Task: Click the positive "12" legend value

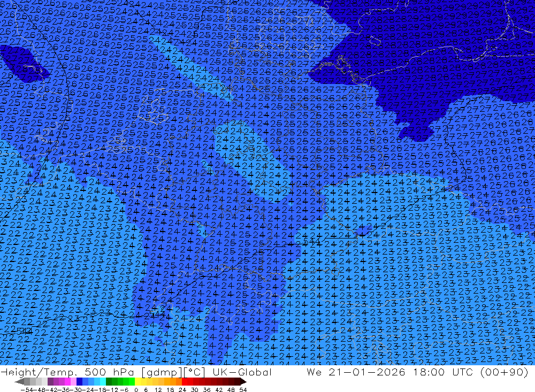Action: pos(158,390)
